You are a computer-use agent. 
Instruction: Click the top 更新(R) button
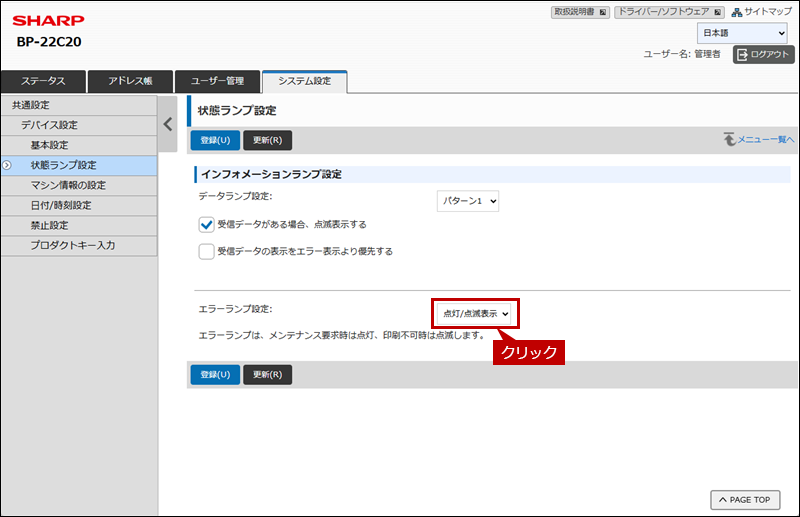(267, 140)
